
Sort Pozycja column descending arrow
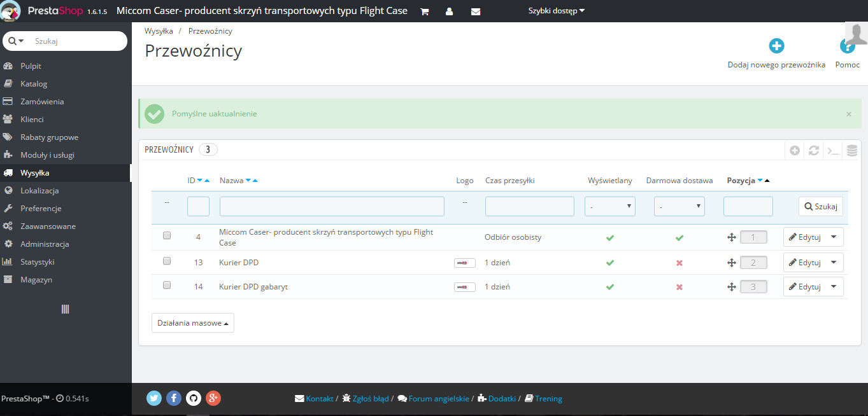(x=760, y=181)
